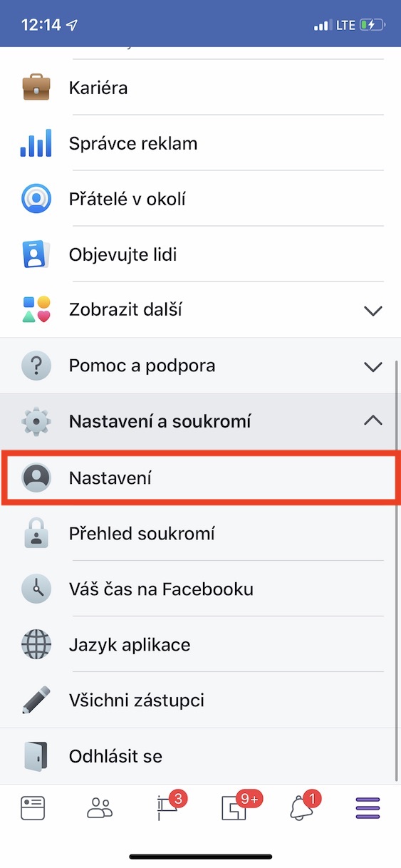
Task: Switch to the news feed tab
Action: (x=33, y=807)
